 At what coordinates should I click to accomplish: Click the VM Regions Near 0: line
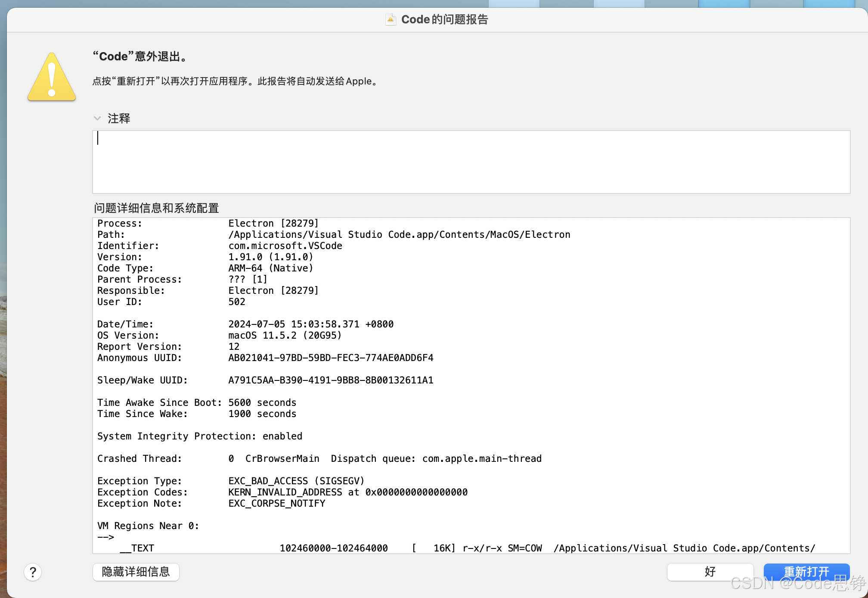[x=148, y=526]
